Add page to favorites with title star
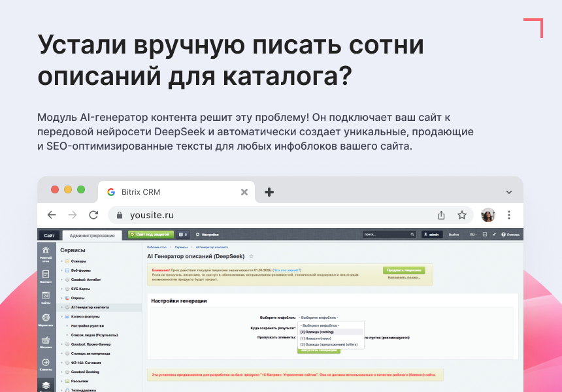Viewport: 562px width, 392px height. pyautogui.click(x=251, y=256)
